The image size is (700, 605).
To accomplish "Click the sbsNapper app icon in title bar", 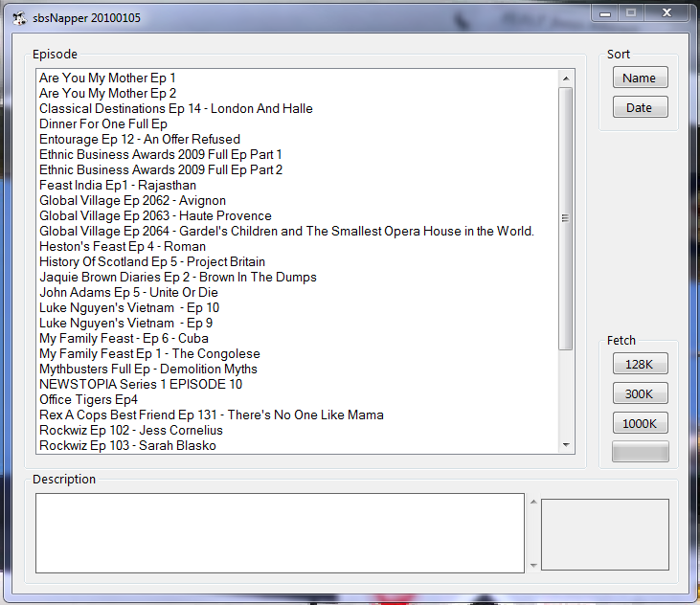I will (19, 18).
